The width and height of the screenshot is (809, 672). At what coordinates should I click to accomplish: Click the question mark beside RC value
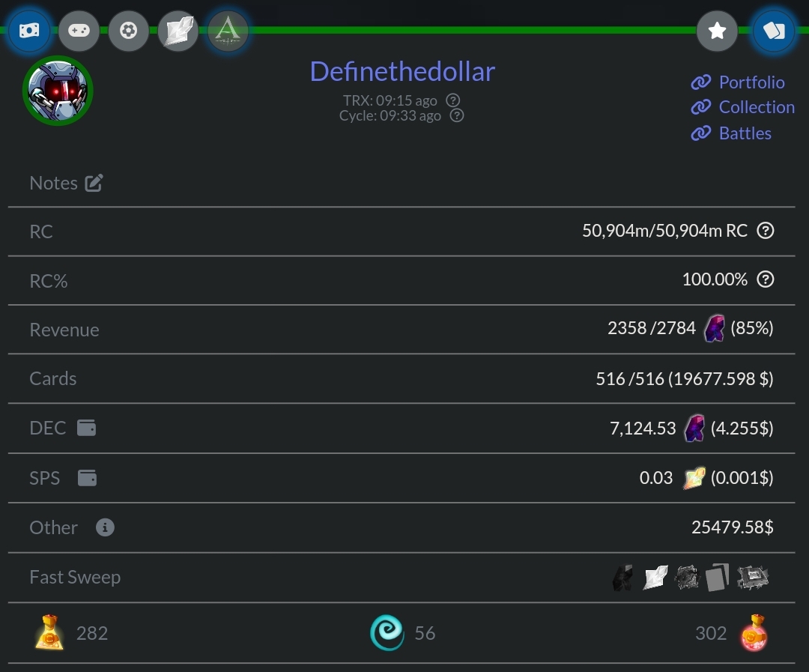(x=765, y=231)
